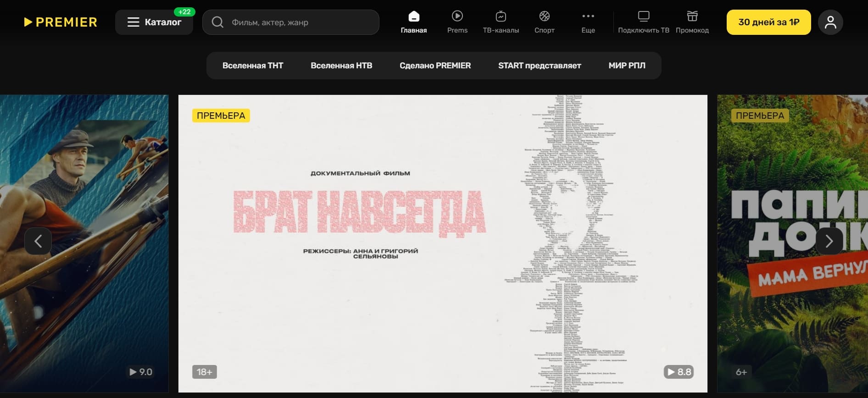Open the Промокод page

[x=692, y=22]
